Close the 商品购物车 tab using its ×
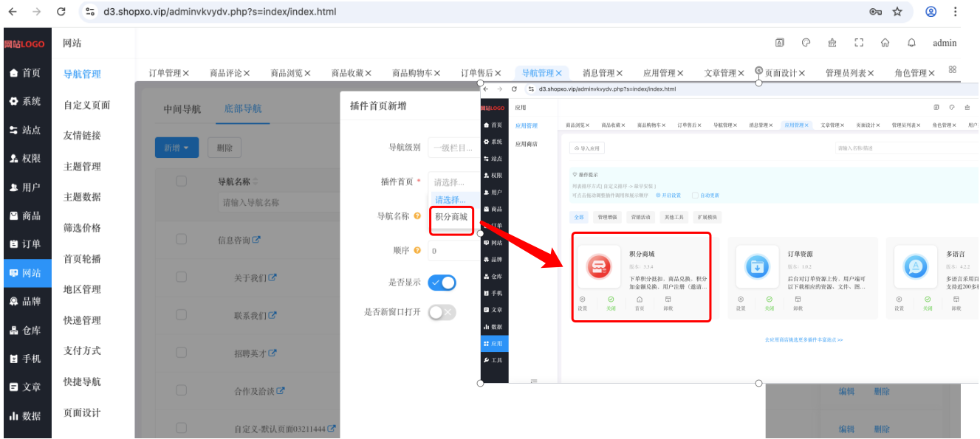Viewport: 980px width, 439px height. 437,73
